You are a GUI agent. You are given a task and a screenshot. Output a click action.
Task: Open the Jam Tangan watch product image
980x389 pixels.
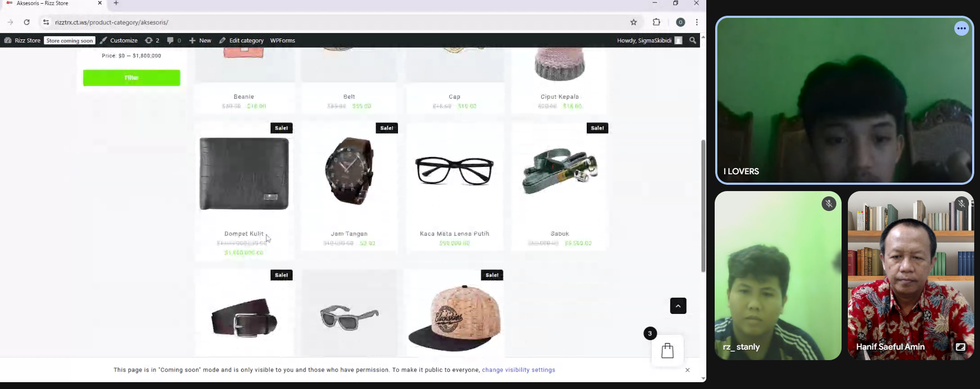click(349, 171)
